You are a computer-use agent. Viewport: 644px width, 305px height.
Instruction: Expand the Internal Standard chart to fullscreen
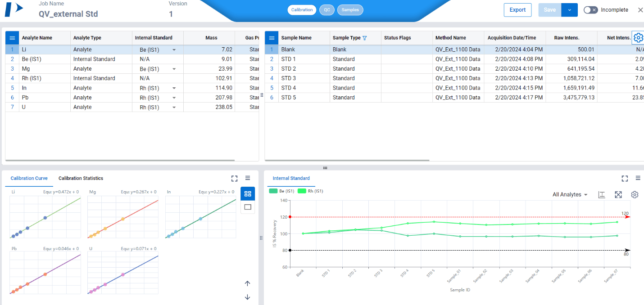tap(625, 178)
